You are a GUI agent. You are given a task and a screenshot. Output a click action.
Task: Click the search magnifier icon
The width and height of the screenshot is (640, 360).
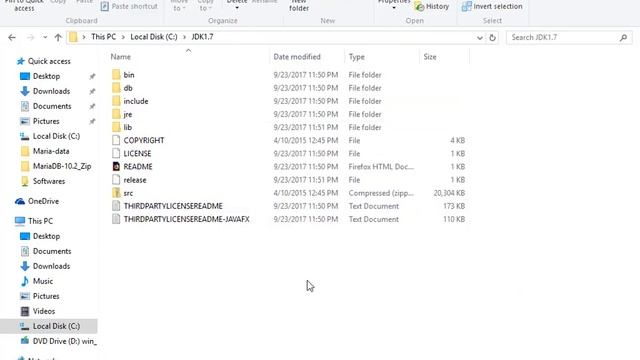click(623, 38)
